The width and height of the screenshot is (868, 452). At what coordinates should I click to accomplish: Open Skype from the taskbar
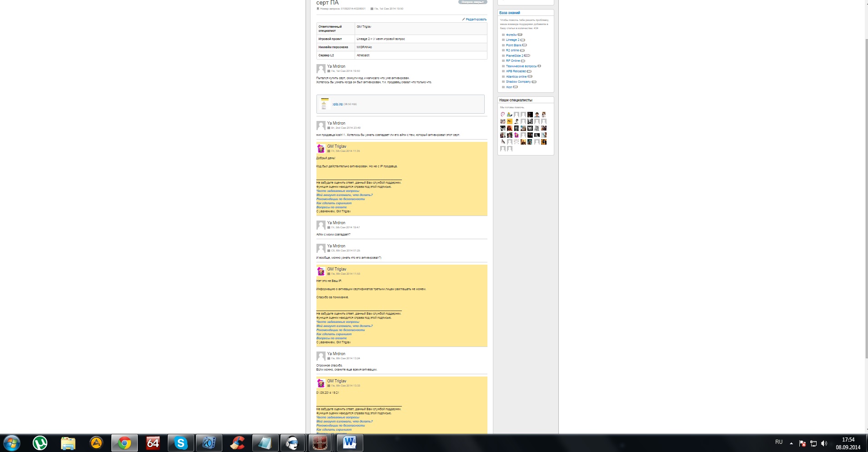pyautogui.click(x=181, y=443)
